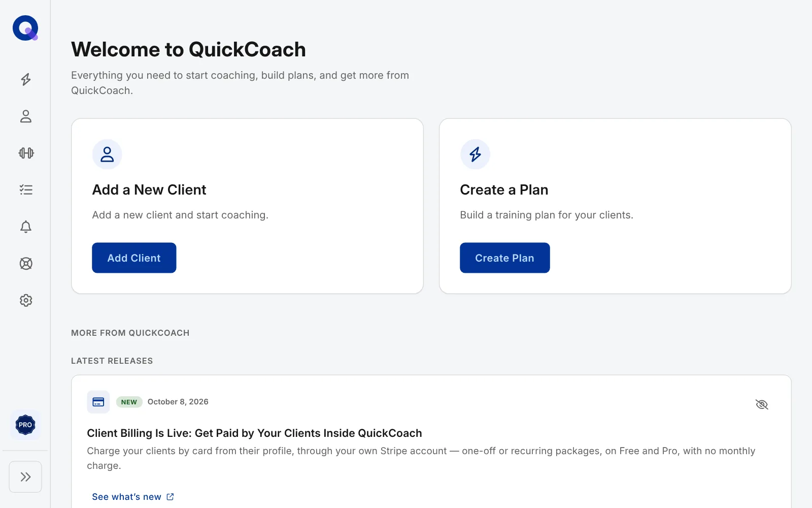This screenshot has width=812, height=508.
Task: Click the PRO badge in sidebar
Action: pyautogui.click(x=25, y=425)
